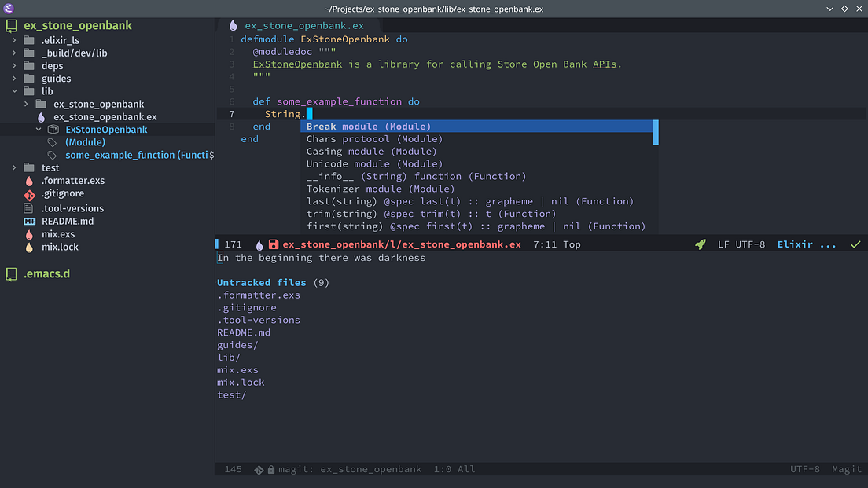Select the Break module completion candidate

(x=369, y=126)
